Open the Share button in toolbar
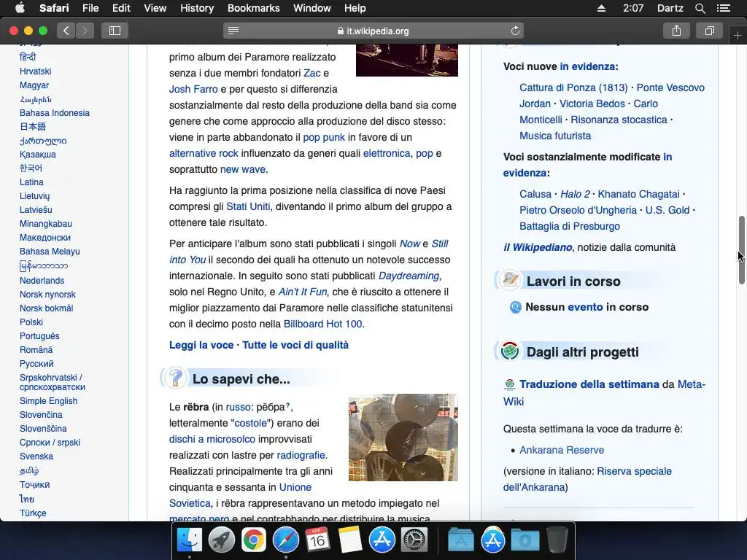This screenshot has height=560, width=747. click(x=676, y=31)
